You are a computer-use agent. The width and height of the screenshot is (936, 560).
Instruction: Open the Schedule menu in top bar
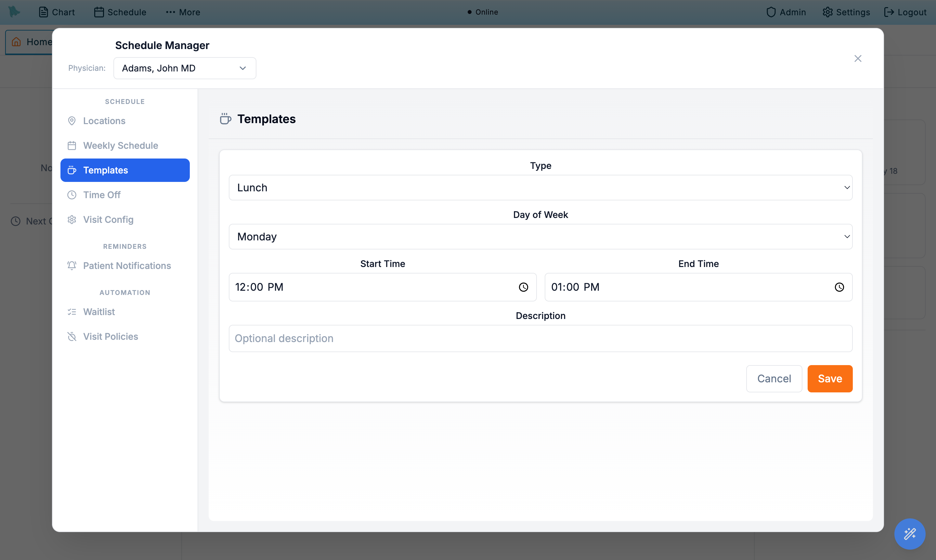[120, 12]
